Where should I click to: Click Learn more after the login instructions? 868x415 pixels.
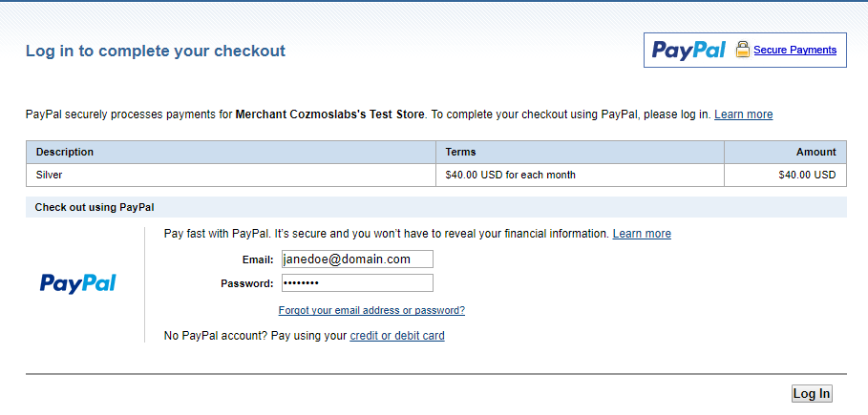743,114
